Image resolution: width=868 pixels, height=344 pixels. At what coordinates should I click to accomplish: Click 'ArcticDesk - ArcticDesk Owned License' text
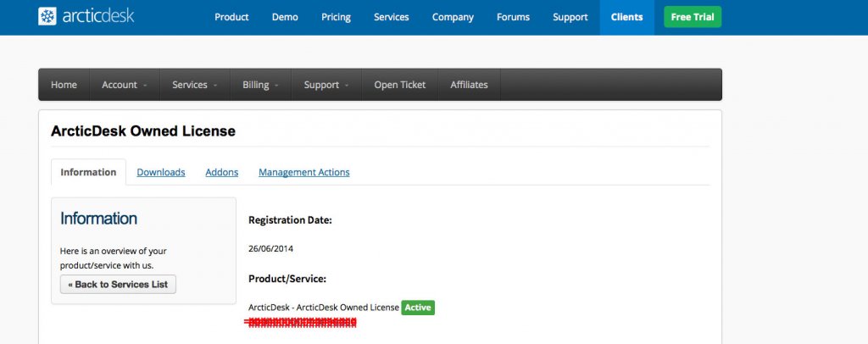click(x=324, y=308)
